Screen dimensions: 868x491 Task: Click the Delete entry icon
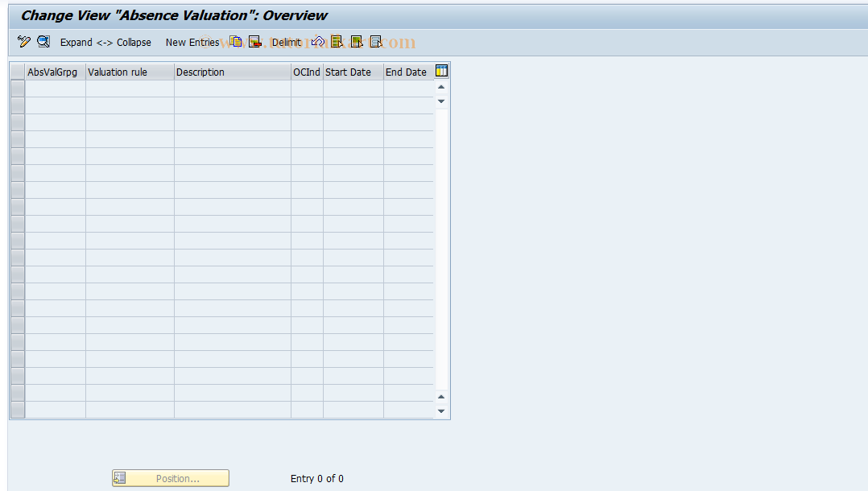(x=254, y=42)
